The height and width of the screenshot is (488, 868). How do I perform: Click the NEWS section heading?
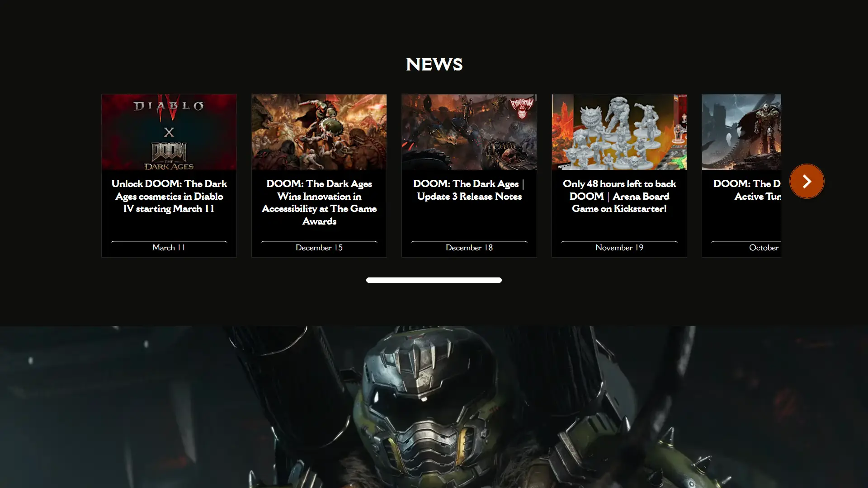coord(434,65)
